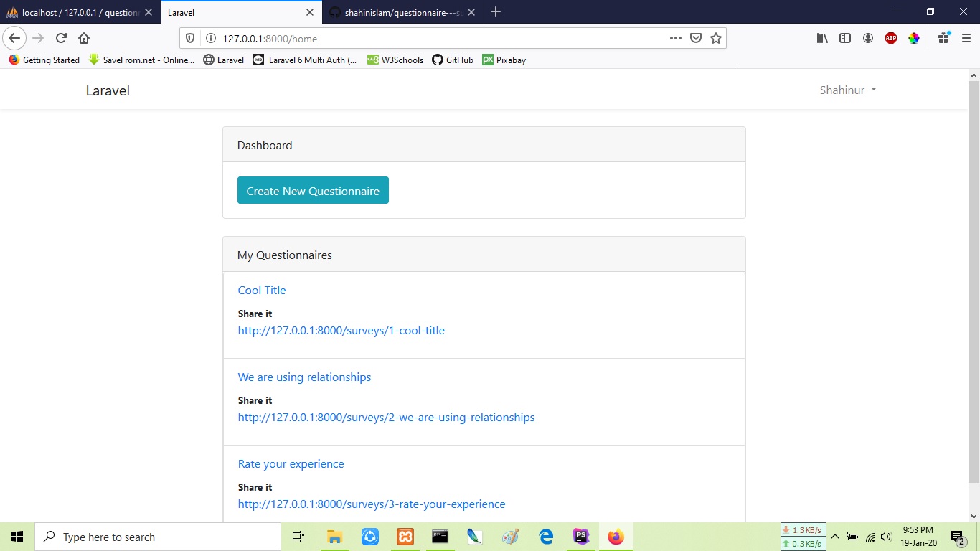Switch to the GitHub questionnaire tab
Image resolution: width=980 pixels, height=551 pixels.
coord(402,12)
